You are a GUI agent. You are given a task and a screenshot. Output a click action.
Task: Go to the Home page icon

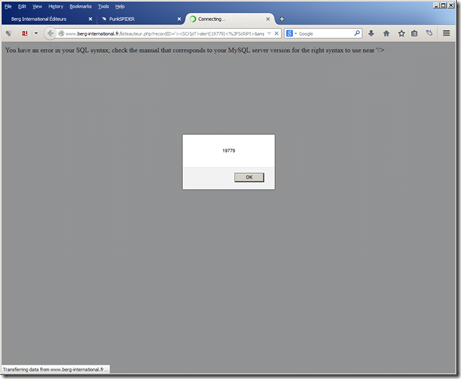(x=386, y=33)
